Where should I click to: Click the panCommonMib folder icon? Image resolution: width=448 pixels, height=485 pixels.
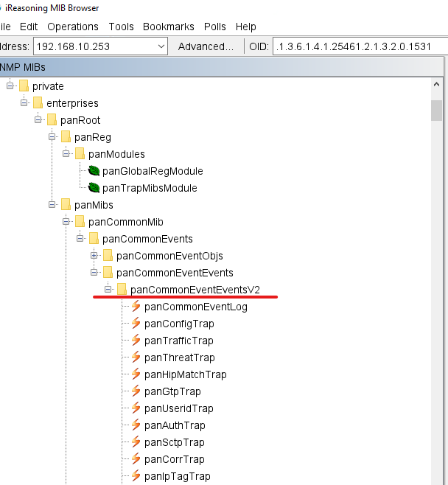coord(80,222)
